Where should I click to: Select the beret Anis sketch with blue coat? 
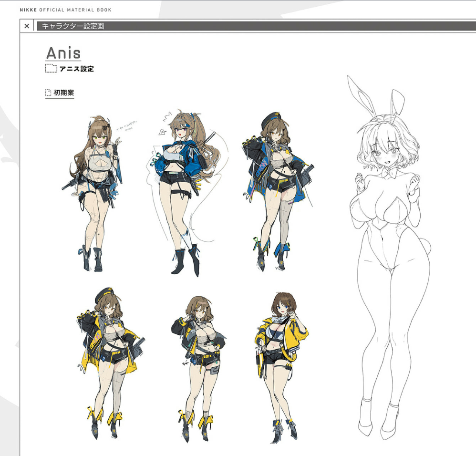coord(279,192)
